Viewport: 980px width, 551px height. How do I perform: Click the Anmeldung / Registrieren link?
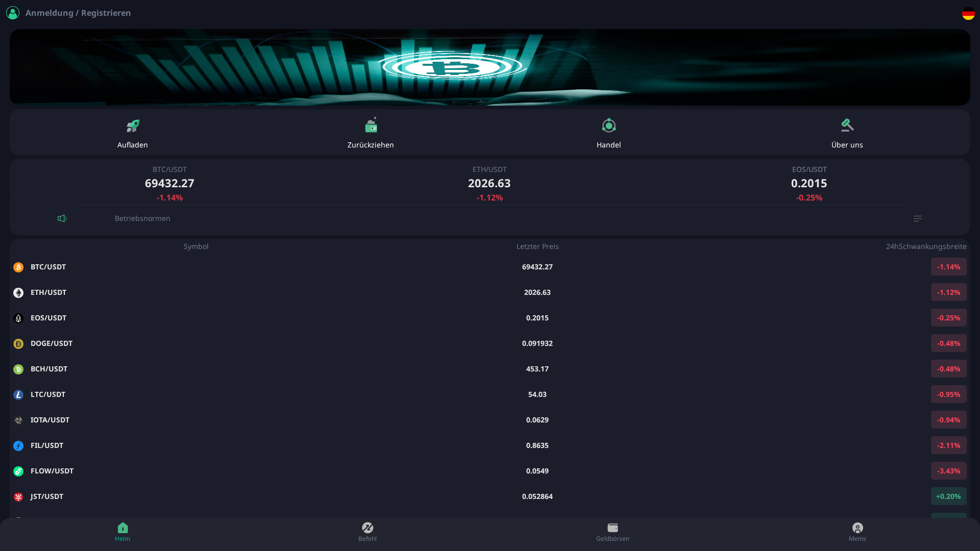pos(78,13)
